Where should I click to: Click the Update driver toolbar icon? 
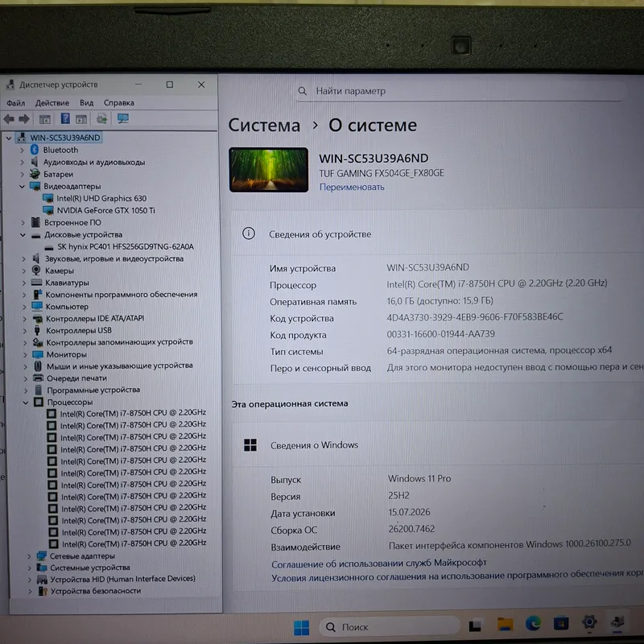(x=102, y=119)
